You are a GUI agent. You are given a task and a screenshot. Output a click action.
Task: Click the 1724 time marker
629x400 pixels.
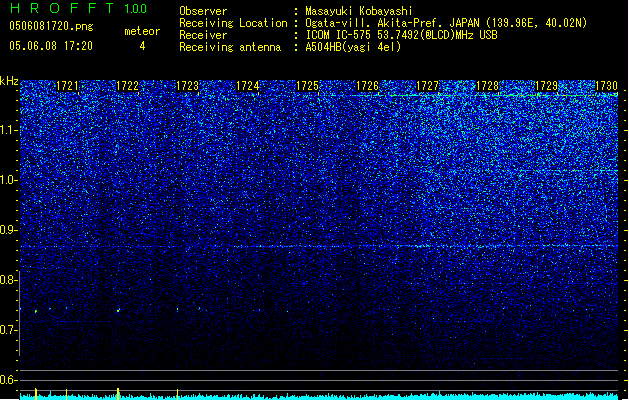tap(248, 86)
